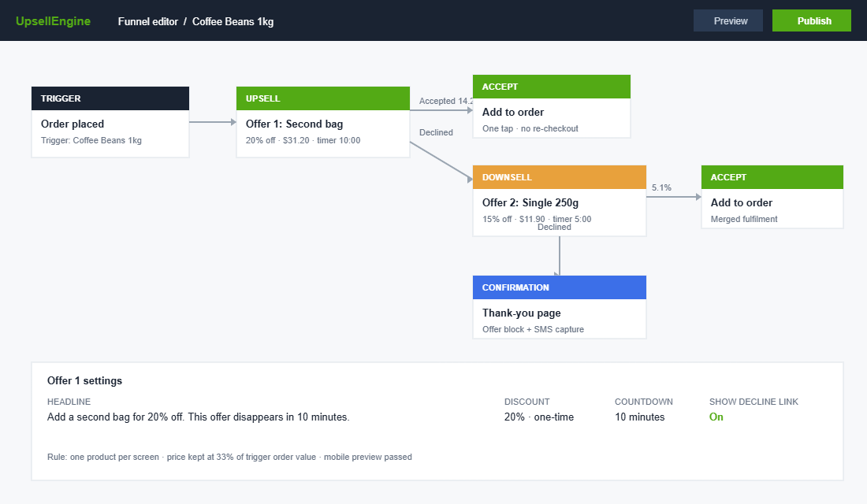This screenshot has height=504, width=867.
Task: Click the DISCOUNT field label
Action: 527,402
